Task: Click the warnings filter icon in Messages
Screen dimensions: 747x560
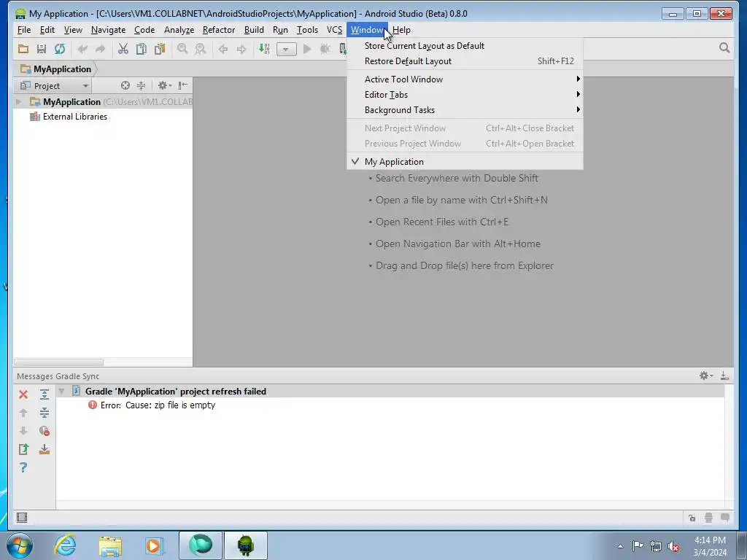Action: (x=44, y=431)
